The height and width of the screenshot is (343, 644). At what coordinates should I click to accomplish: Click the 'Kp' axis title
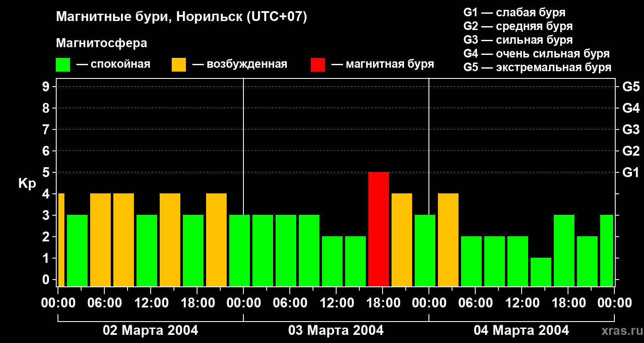click(x=27, y=184)
